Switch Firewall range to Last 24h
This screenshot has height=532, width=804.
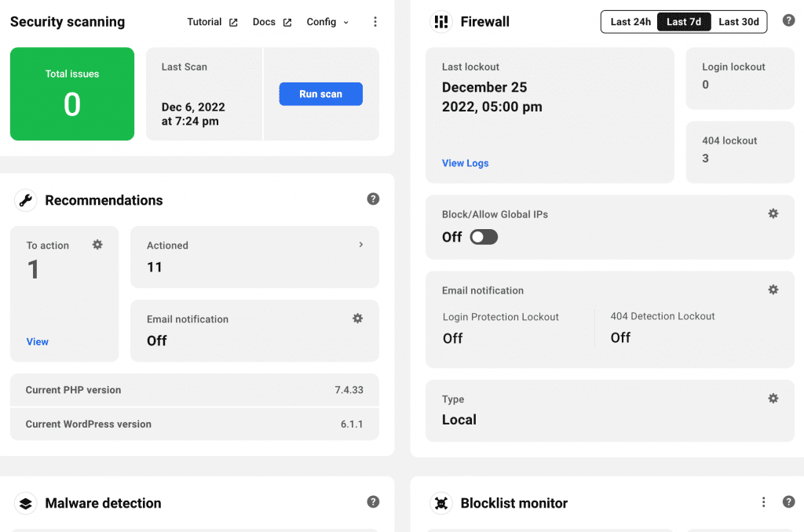pyautogui.click(x=630, y=21)
